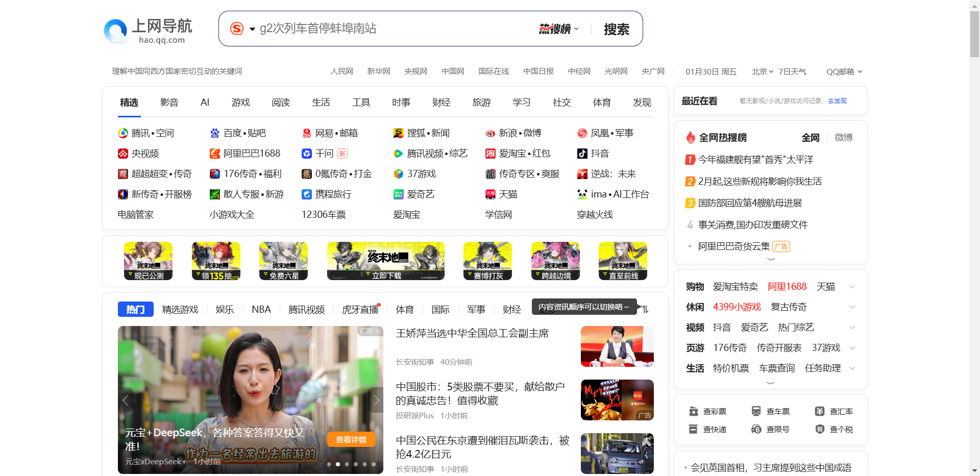Screen dimensions: 980x476
Task: Expand the 购物 row chevron
Action: pos(852,286)
